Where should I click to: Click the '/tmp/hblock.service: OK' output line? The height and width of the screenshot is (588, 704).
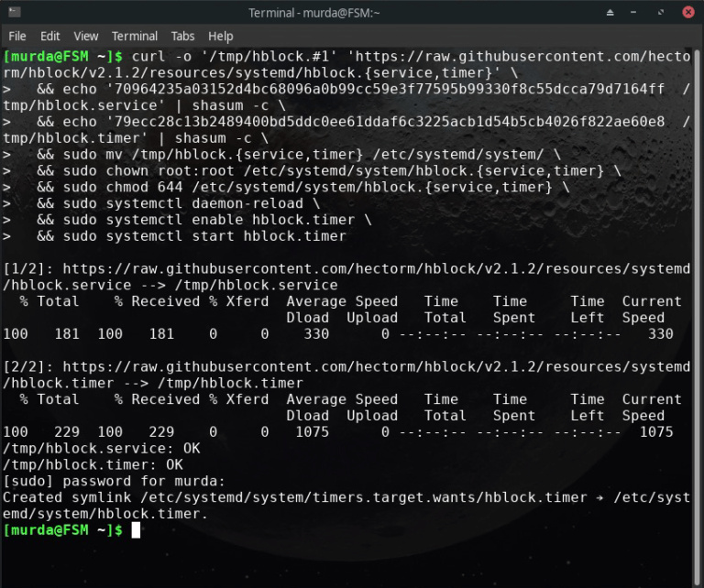click(101, 449)
